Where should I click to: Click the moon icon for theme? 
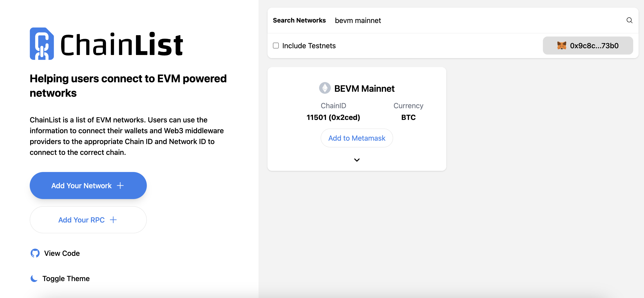coord(34,278)
